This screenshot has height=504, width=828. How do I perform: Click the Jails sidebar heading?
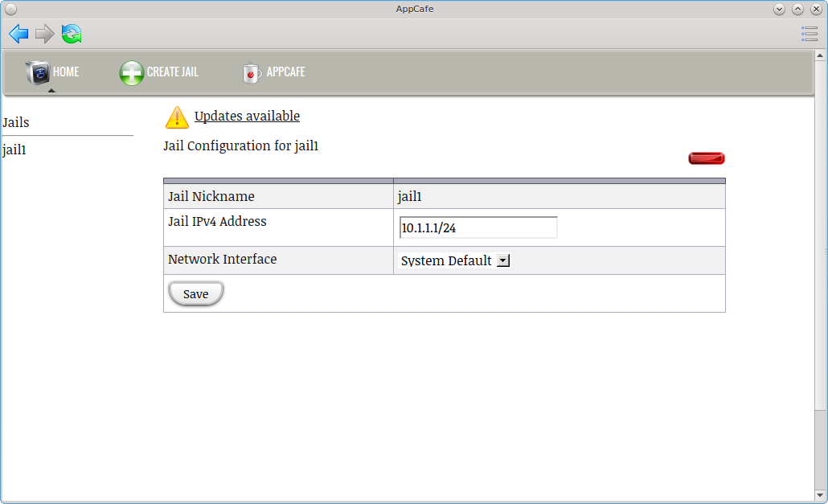coord(16,122)
